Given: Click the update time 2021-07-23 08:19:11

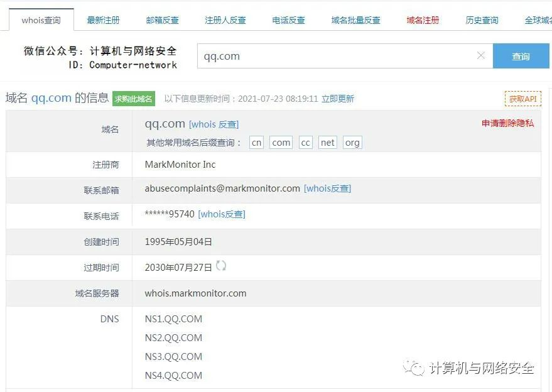Looking at the screenshot, I should tap(278, 99).
